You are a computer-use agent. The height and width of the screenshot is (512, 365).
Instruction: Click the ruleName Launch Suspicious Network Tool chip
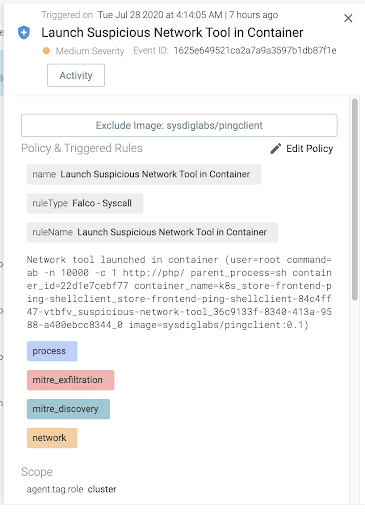click(152, 232)
